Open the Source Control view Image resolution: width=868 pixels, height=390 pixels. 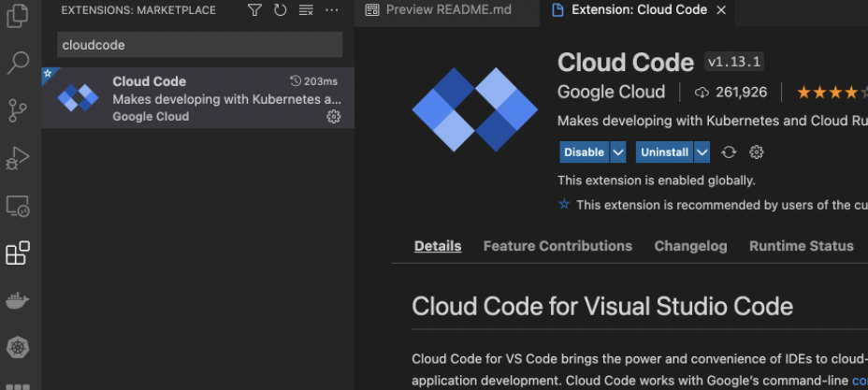[18, 110]
